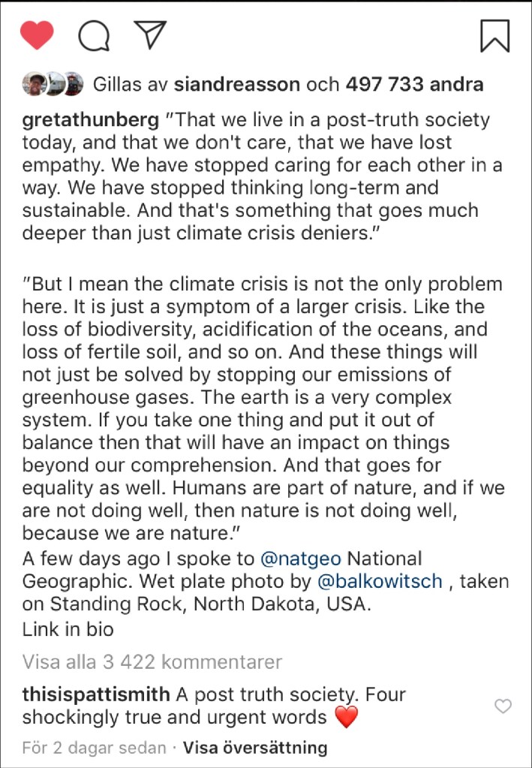Expand Visa alla 3 422 kommentarer
The height and width of the screenshot is (768, 532).
pyautogui.click(x=152, y=662)
